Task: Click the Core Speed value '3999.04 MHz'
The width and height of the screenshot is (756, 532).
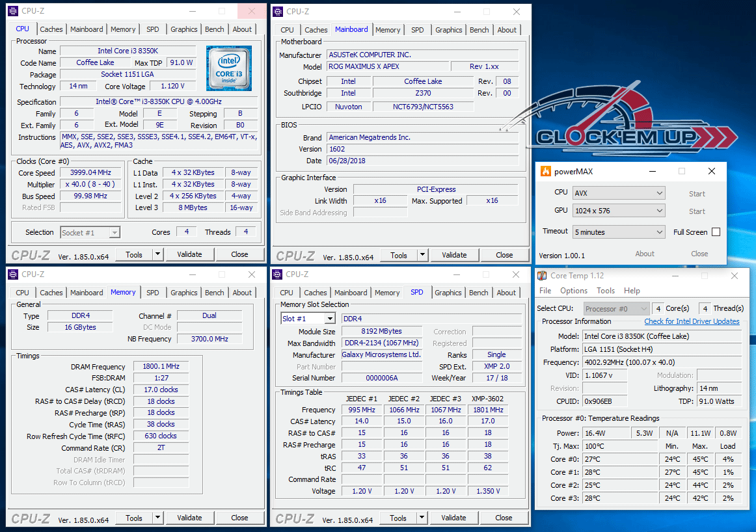Action: coord(90,172)
